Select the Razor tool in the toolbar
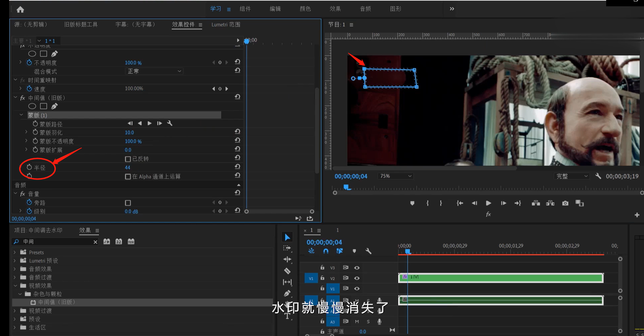The width and height of the screenshot is (644, 336). click(287, 271)
